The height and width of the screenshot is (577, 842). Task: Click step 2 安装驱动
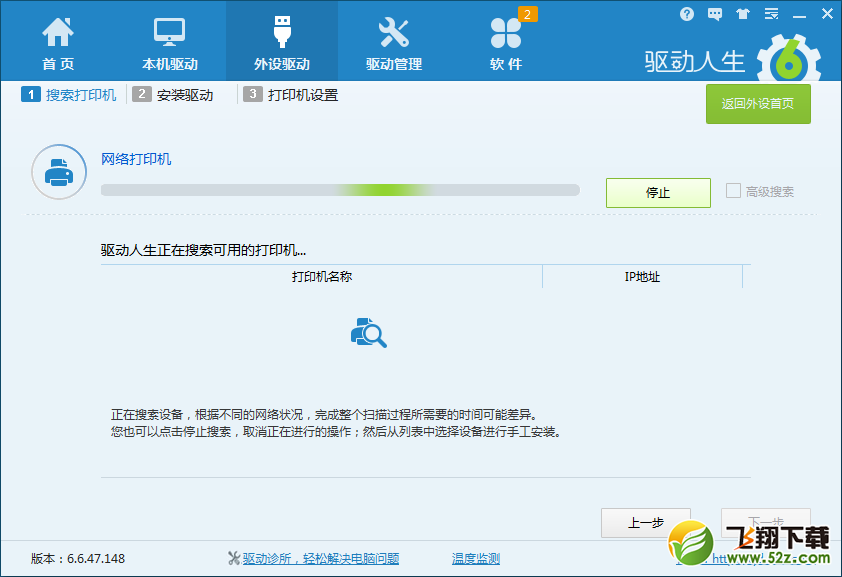coord(172,95)
